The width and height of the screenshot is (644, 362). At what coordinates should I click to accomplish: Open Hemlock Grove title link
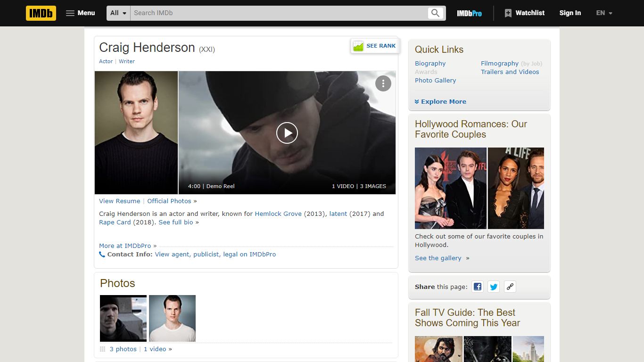[278, 214]
